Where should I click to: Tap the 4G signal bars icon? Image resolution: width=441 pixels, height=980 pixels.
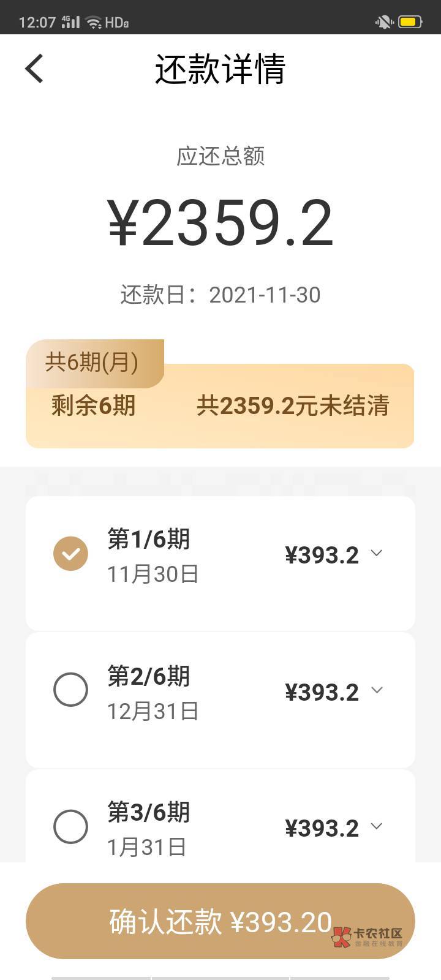(71, 22)
